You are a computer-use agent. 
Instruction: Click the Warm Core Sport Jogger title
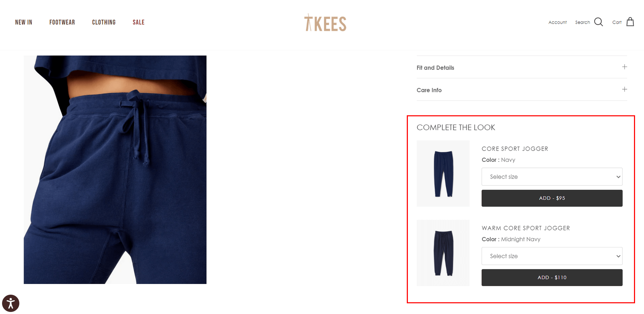[x=526, y=228]
